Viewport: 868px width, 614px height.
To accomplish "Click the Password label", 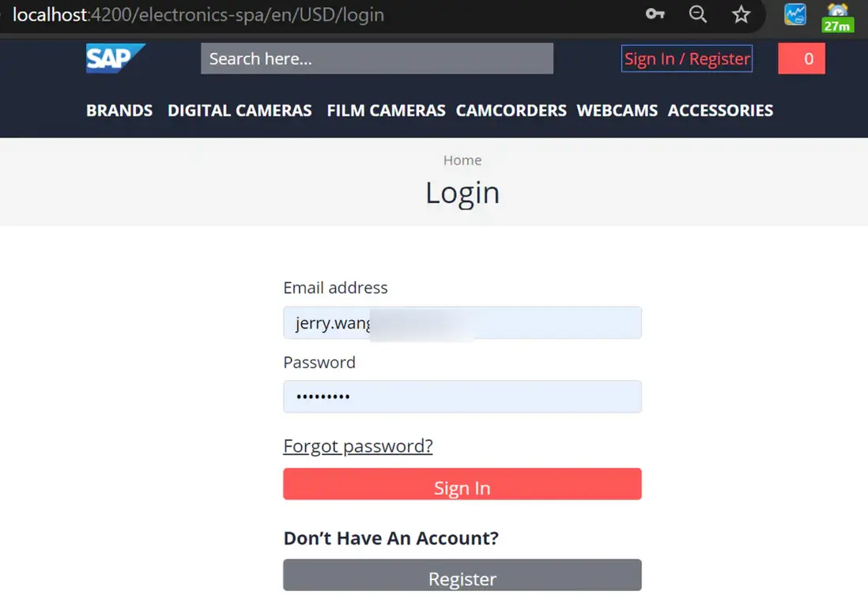I will pyautogui.click(x=319, y=362).
